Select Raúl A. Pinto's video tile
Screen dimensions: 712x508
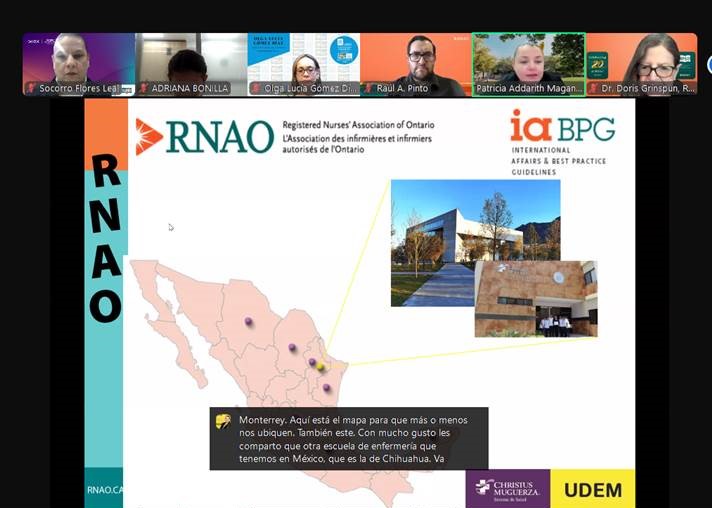pos(416,64)
